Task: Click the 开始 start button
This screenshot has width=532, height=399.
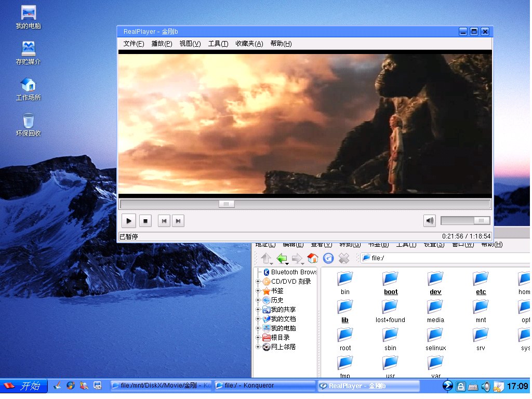Action: point(23,386)
